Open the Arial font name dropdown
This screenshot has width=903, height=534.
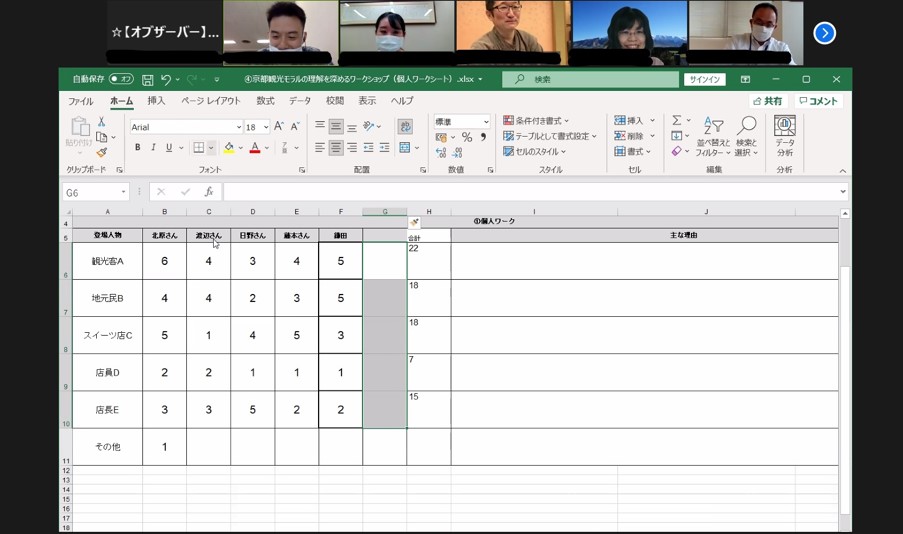238,127
